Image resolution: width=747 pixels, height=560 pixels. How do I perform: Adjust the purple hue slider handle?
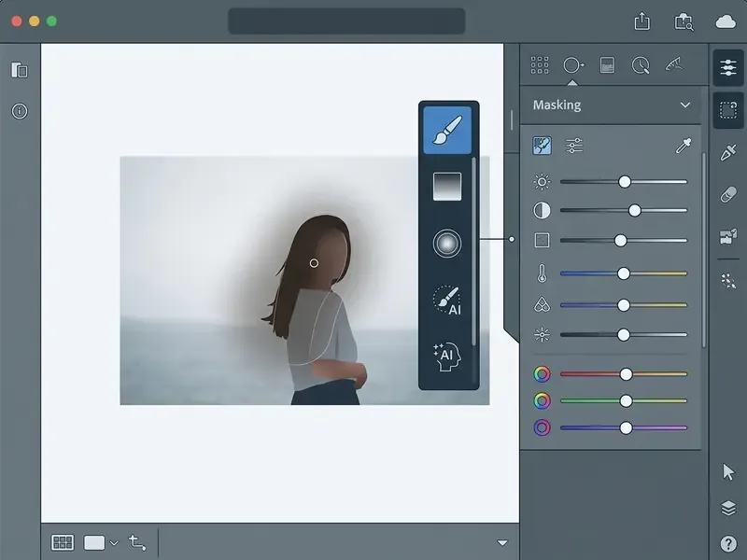pyautogui.click(x=626, y=428)
